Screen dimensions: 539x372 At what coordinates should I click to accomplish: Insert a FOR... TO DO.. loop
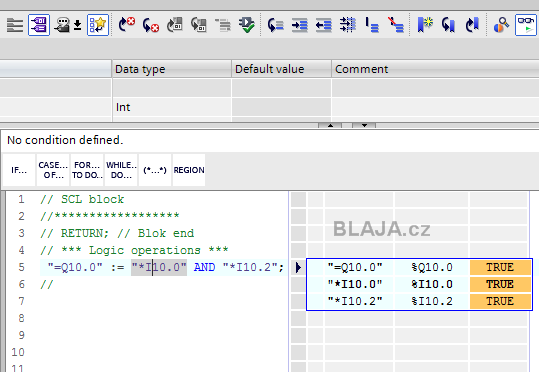click(87, 170)
